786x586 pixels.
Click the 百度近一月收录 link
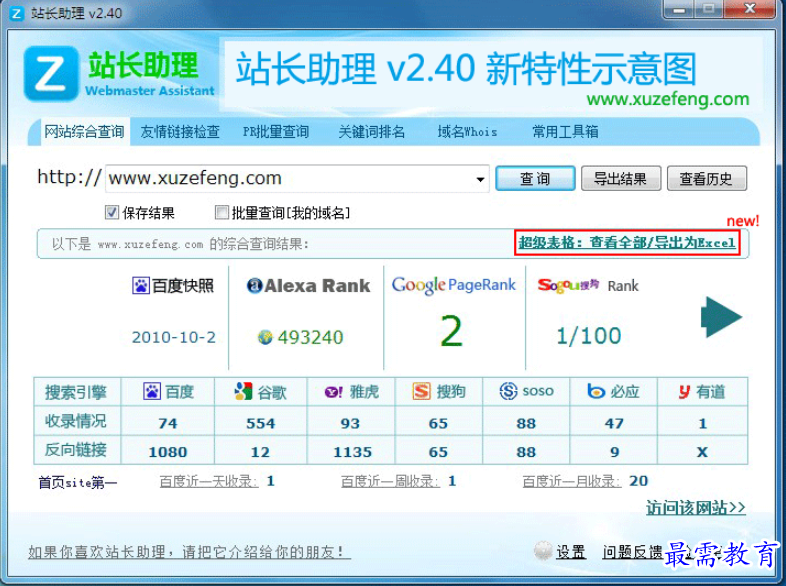(x=571, y=481)
